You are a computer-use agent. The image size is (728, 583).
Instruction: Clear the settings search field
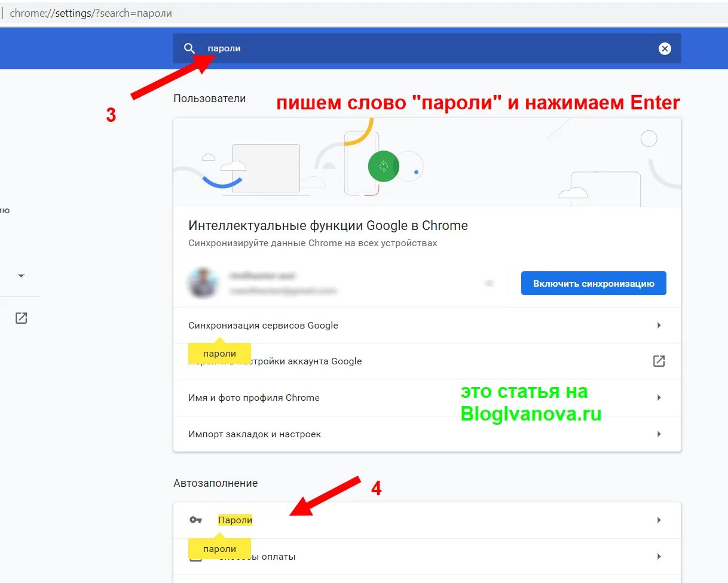pyautogui.click(x=665, y=49)
